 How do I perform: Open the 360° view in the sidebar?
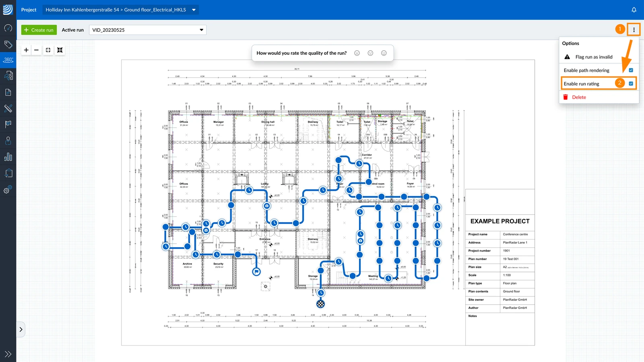tap(8, 60)
